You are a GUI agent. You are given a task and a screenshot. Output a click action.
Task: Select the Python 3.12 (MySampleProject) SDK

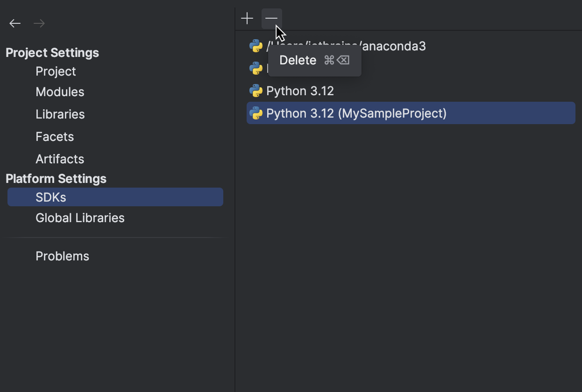356,113
